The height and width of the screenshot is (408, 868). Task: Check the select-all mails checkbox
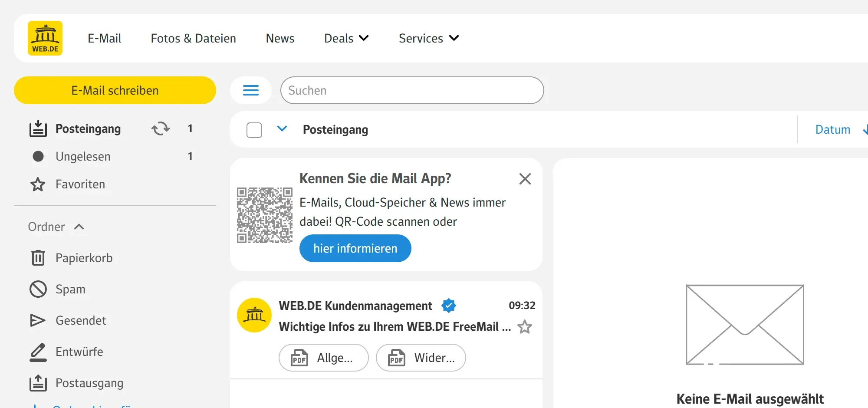click(x=254, y=130)
